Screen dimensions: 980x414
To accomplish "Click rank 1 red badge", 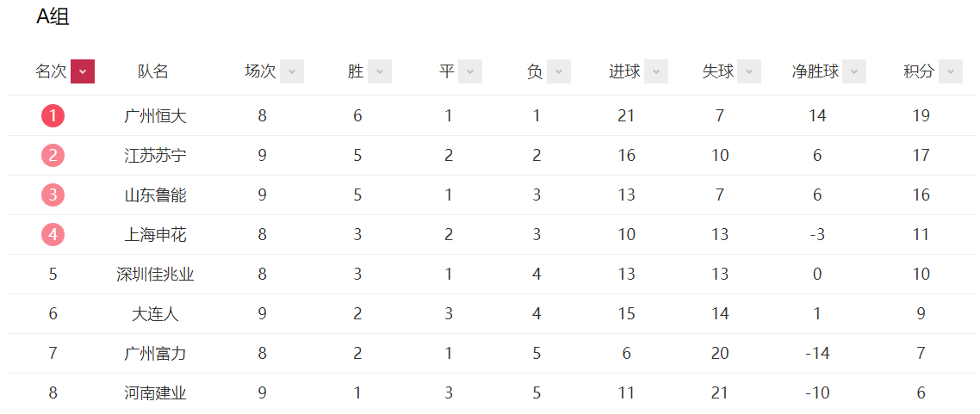I will 53,115.
